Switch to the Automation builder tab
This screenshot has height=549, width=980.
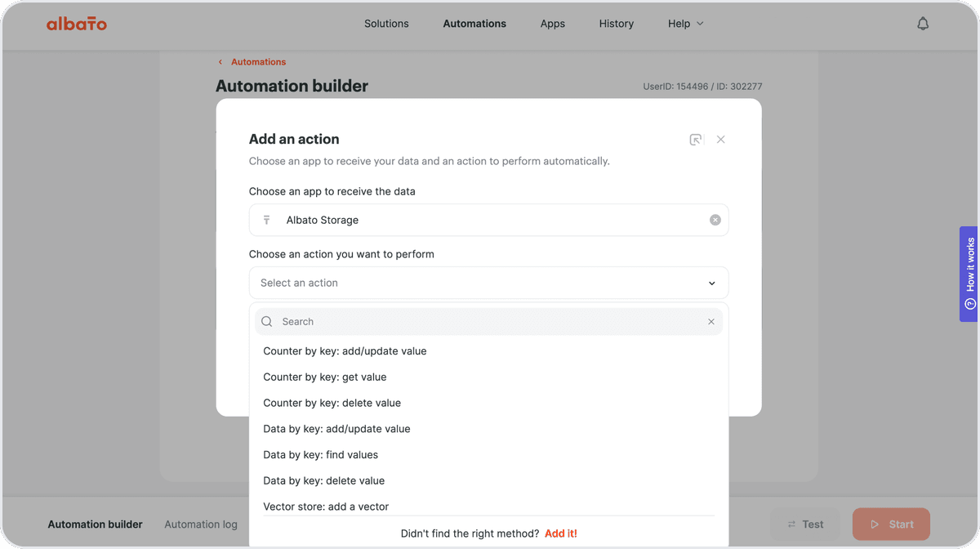(95, 524)
